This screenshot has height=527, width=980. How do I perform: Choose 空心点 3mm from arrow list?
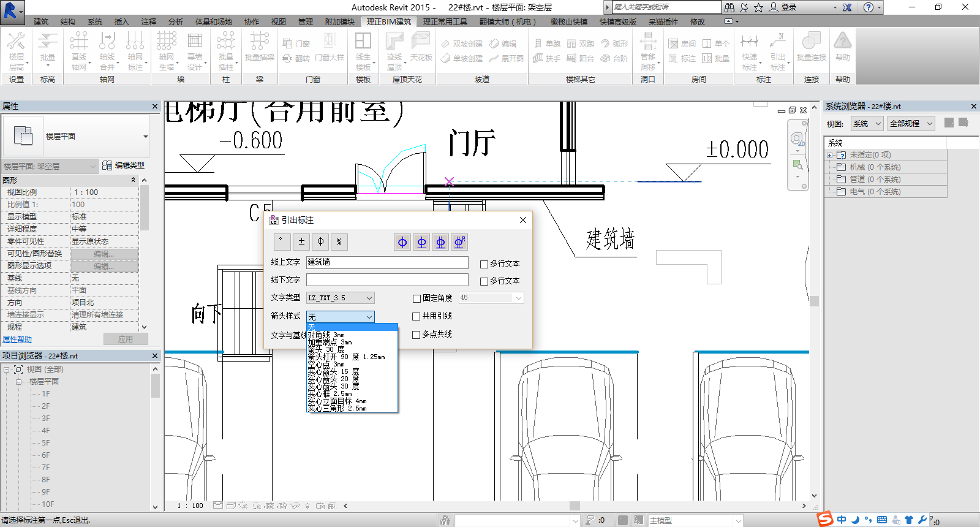pos(352,364)
